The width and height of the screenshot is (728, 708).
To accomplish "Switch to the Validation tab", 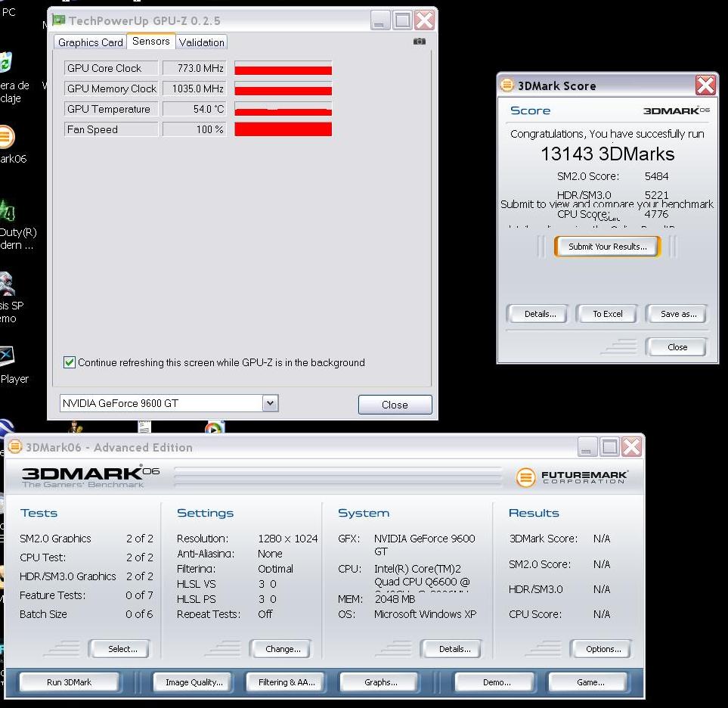I will pos(201,42).
